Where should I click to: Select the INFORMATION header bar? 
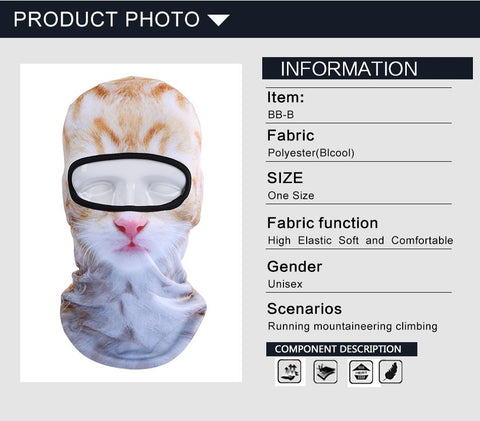coord(367,68)
